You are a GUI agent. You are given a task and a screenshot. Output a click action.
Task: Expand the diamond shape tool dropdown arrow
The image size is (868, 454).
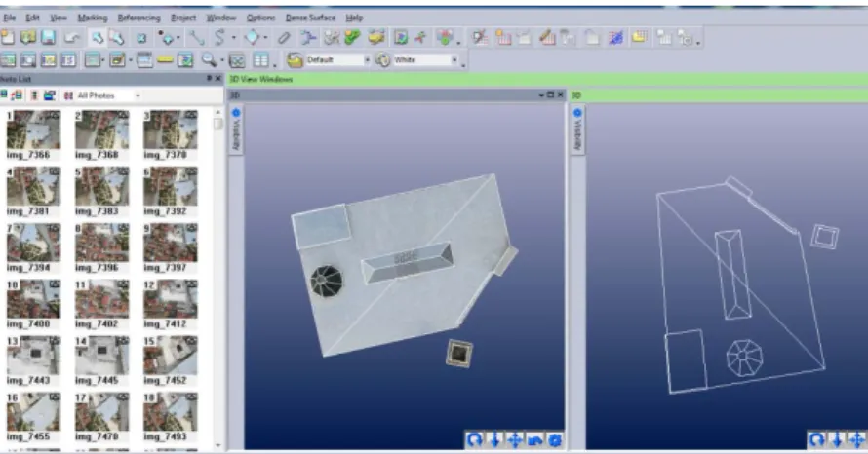265,38
